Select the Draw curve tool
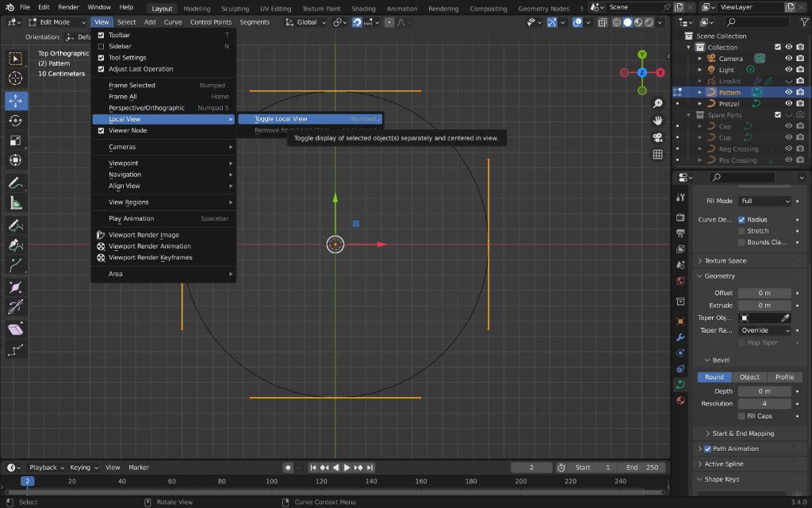The height and width of the screenshot is (508, 812). [x=15, y=225]
